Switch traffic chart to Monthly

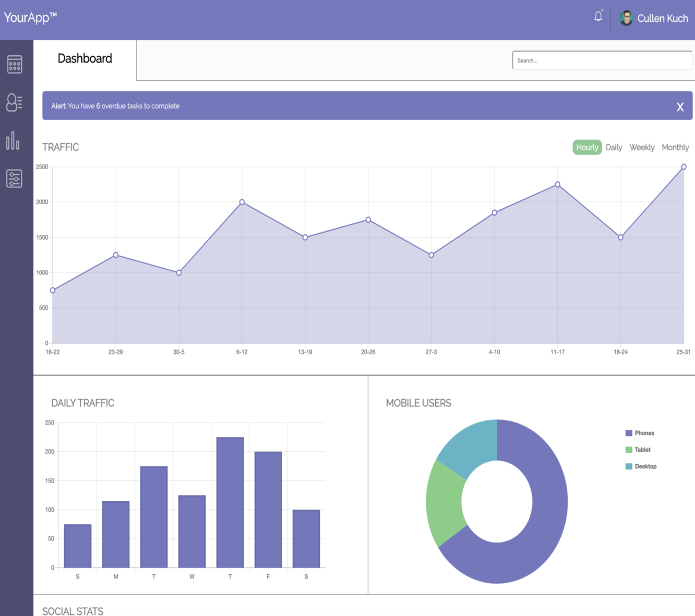(675, 148)
